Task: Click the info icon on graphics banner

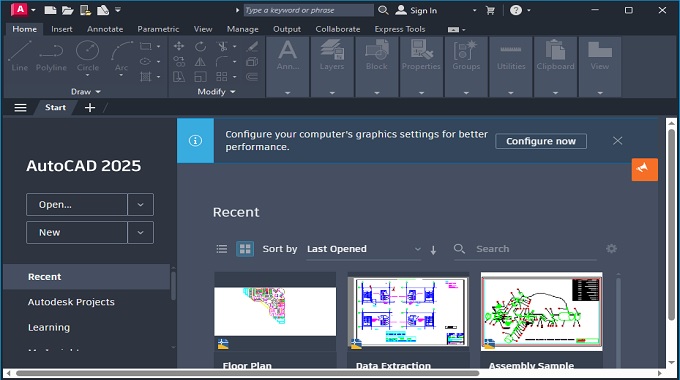Action: pos(195,141)
